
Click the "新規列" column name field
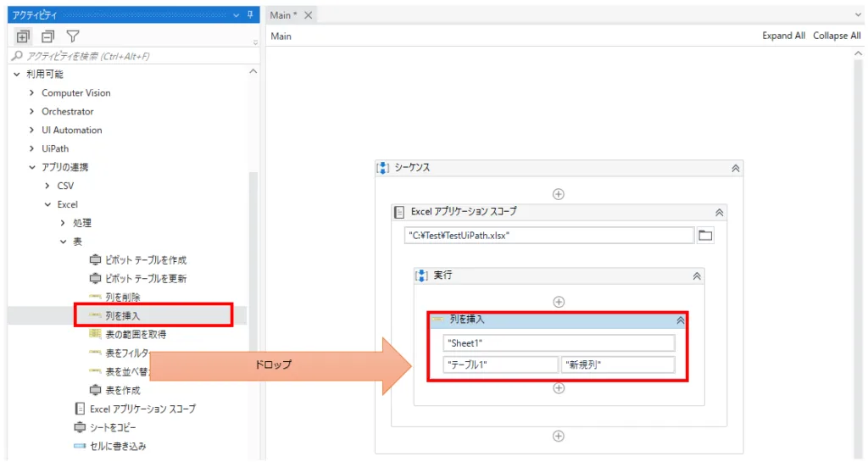click(x=617, y=365)
